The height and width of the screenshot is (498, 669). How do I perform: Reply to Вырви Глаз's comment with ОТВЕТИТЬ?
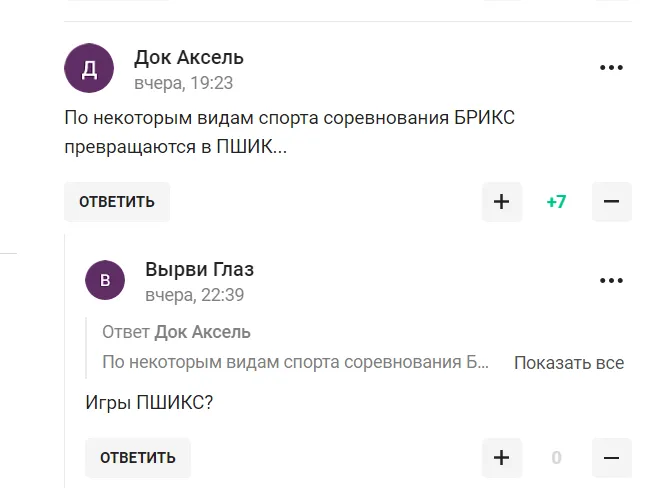[x=137, y=458]
